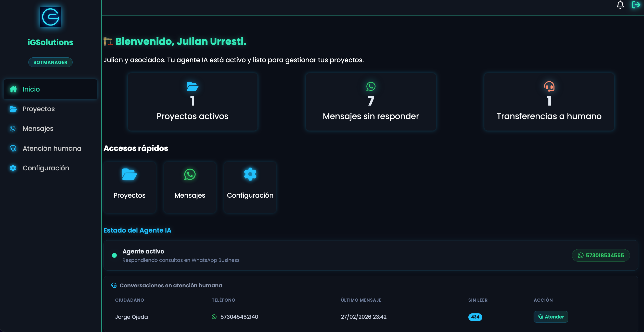Select the WhatsApp icon on Mensajes sin responder card

point(370,86)
